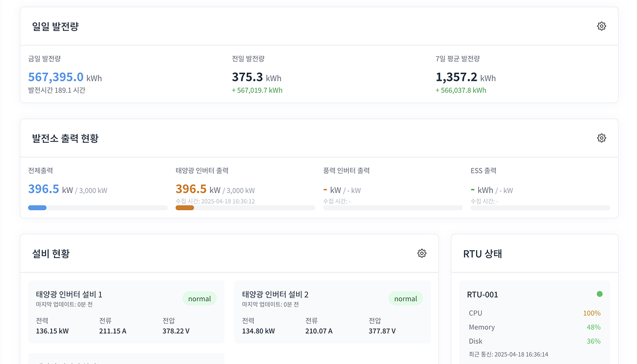Click the normal badge on 태양광 인버터 설비 1
This screenshot has width=637, height=364.
pos(200,299)
